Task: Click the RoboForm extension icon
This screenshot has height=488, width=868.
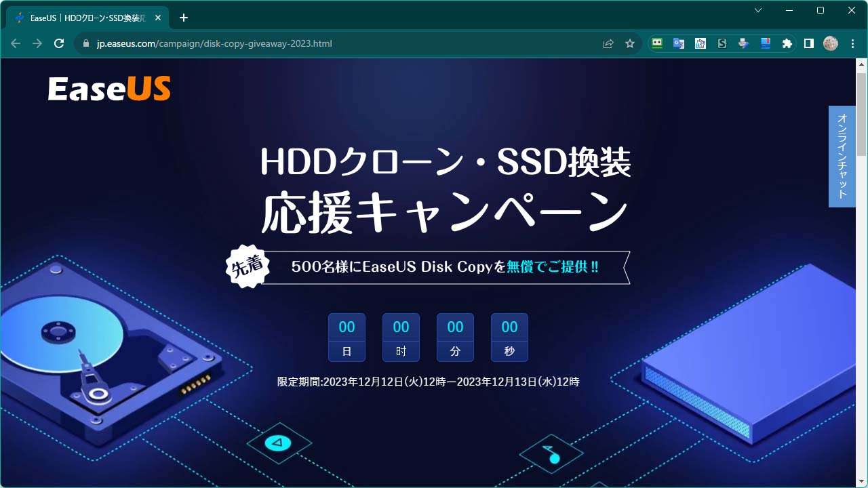Action: [658, 43]
